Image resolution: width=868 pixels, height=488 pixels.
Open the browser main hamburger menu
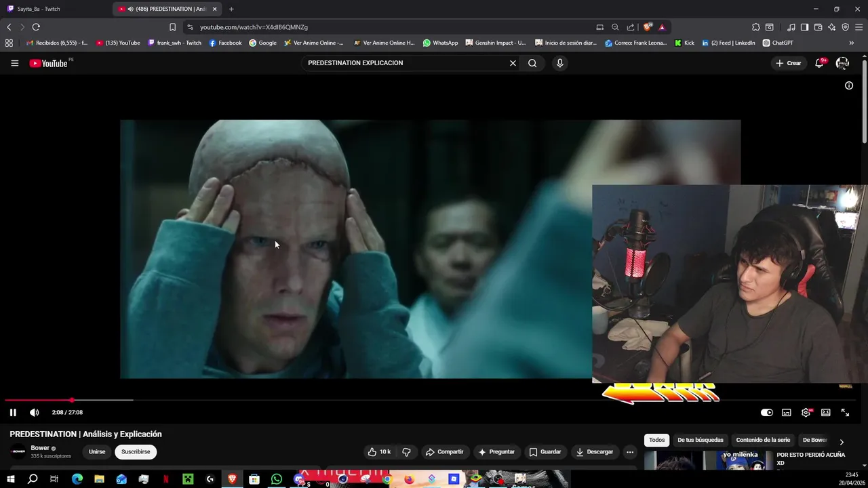[859, 27]
